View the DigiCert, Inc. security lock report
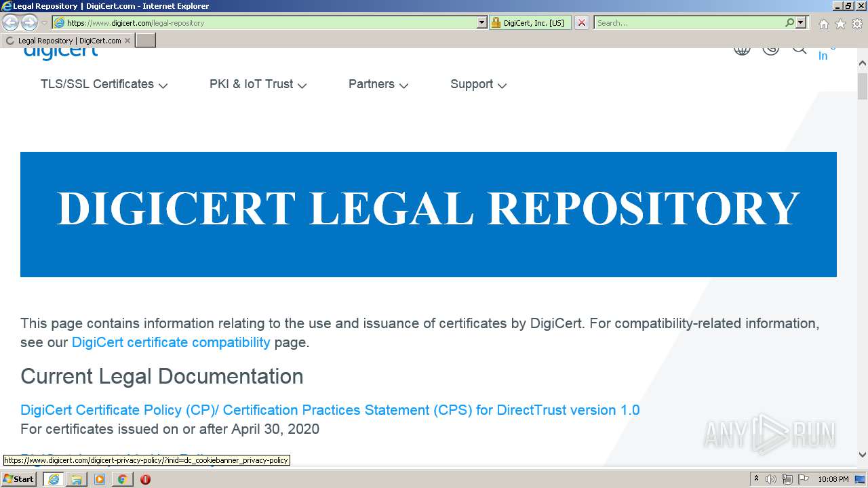 coord(530,22)
